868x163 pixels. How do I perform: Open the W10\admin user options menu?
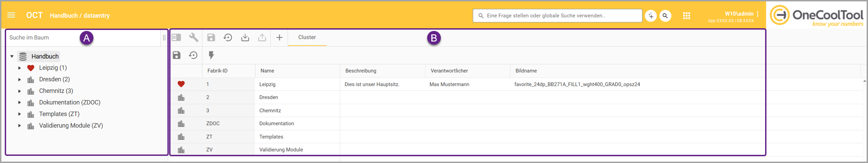point(758,14)
